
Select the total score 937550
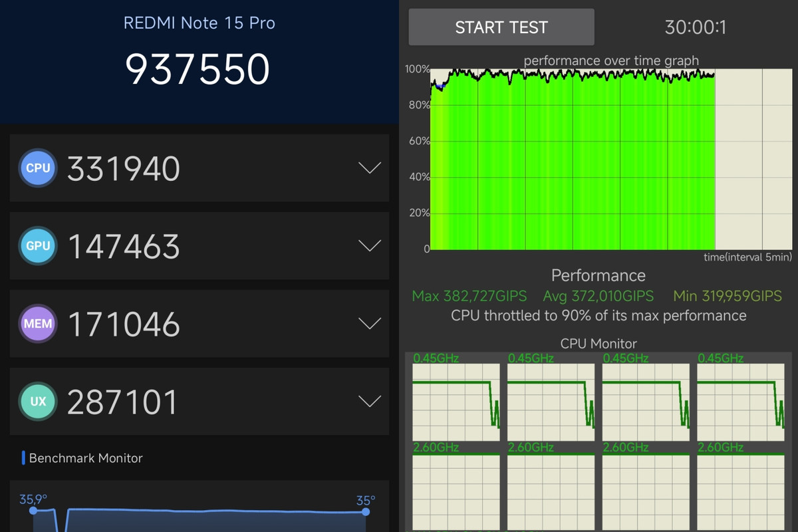[198, 68]
